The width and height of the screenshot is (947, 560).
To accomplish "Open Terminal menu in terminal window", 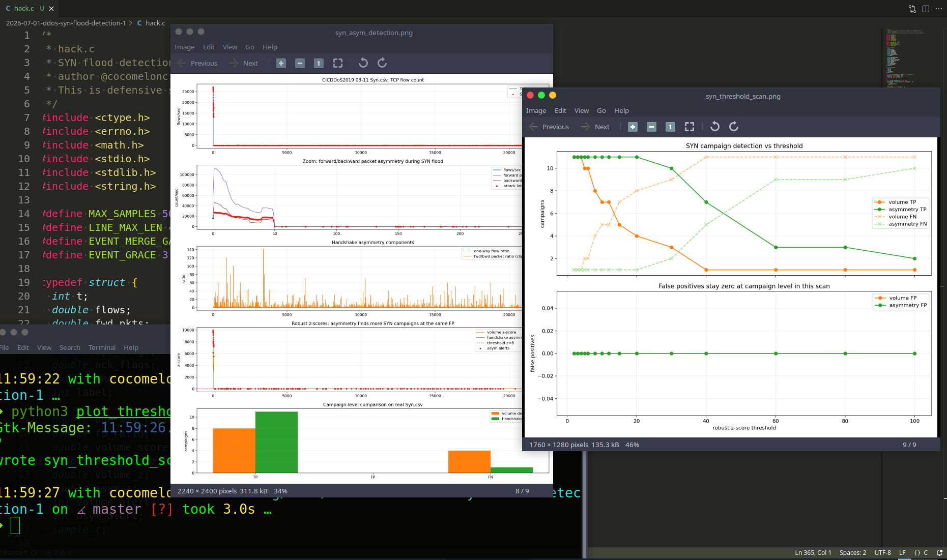I will [x=102, y=347].
